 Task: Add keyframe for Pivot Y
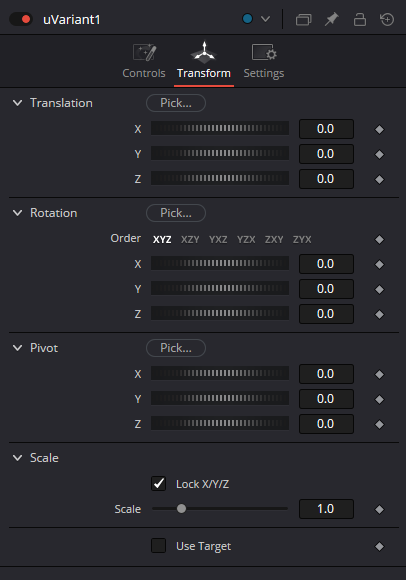pos(379,399)
